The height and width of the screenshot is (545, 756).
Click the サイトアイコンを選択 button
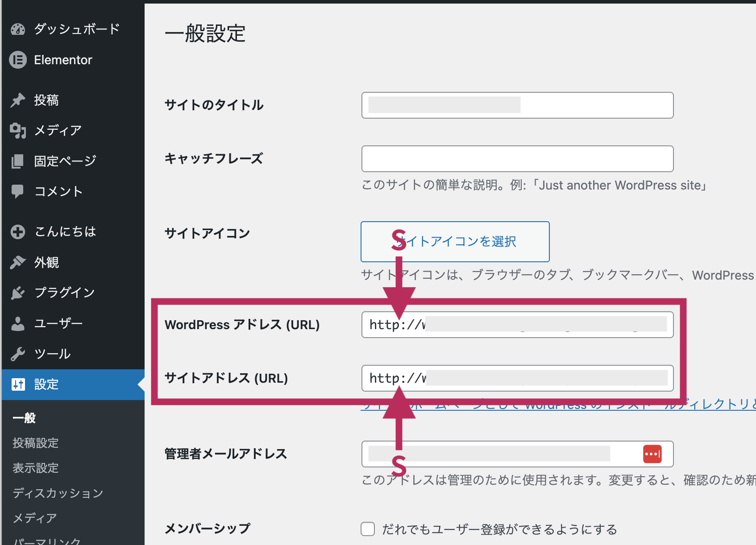pos(455,242)
